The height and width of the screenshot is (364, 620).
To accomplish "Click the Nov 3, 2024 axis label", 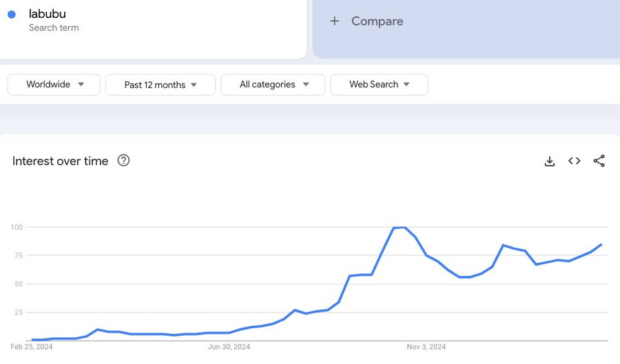I will [x=426, y=347].
